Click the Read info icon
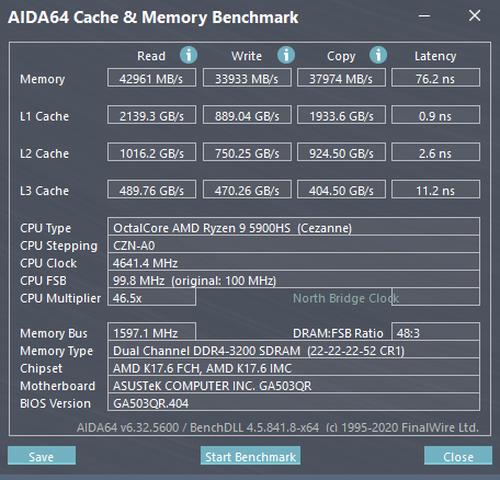Viewport: 500px width, 480px height. 188,55
